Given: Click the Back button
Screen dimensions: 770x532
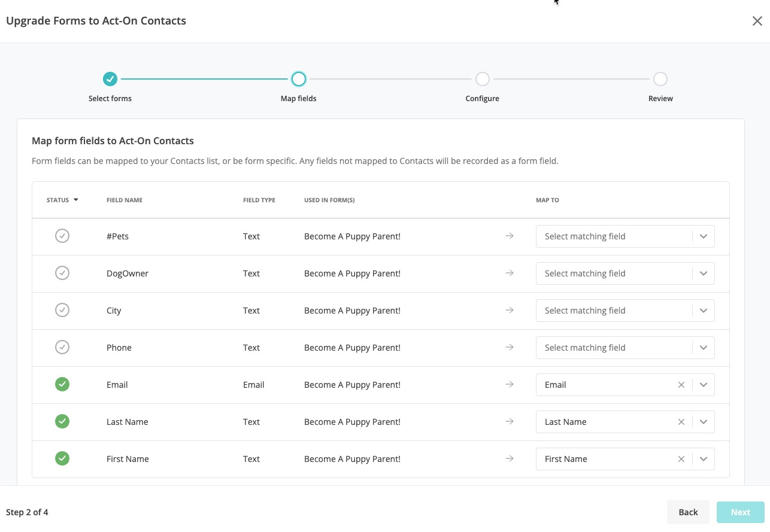Looking at the screenshot, I should coord(688,512).
